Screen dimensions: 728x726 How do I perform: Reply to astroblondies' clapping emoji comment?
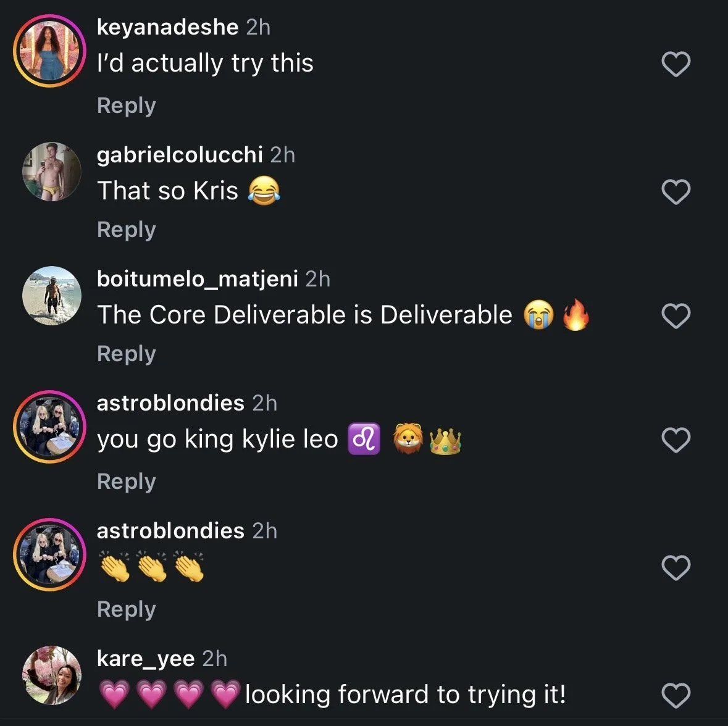pos(127,609)
